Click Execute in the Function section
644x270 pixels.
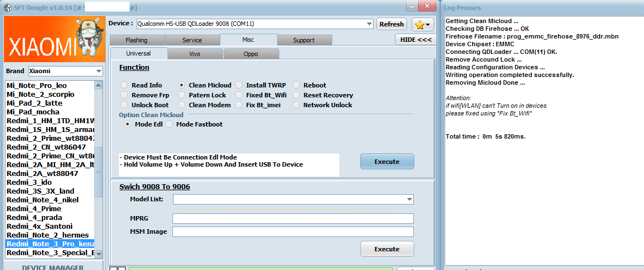[387, 162]
